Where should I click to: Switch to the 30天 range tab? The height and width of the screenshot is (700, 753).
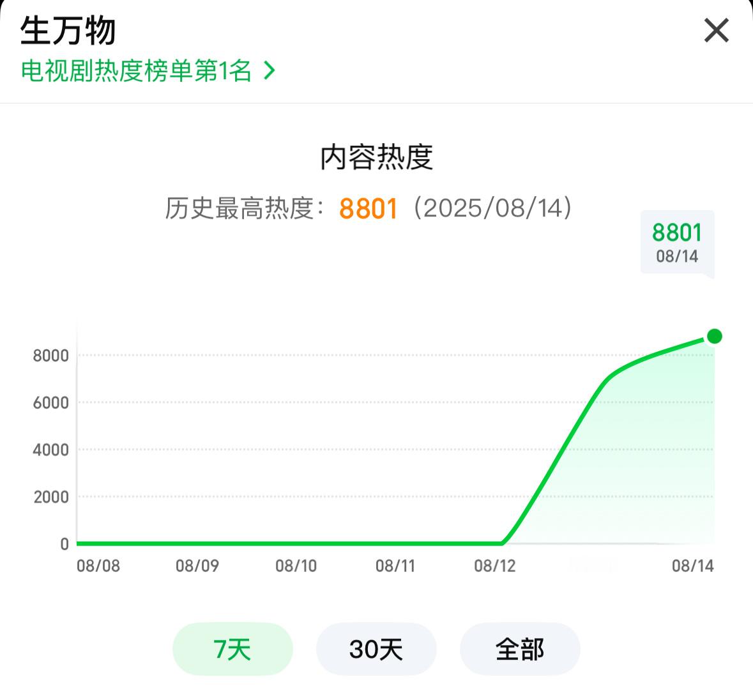point(376,649)
